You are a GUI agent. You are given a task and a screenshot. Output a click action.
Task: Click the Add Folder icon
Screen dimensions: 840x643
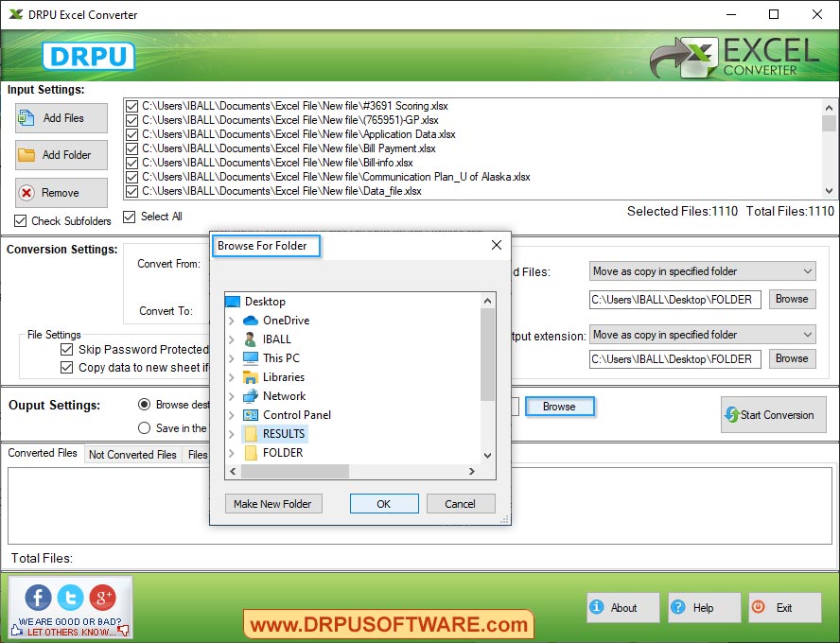(x=27, y=154)
